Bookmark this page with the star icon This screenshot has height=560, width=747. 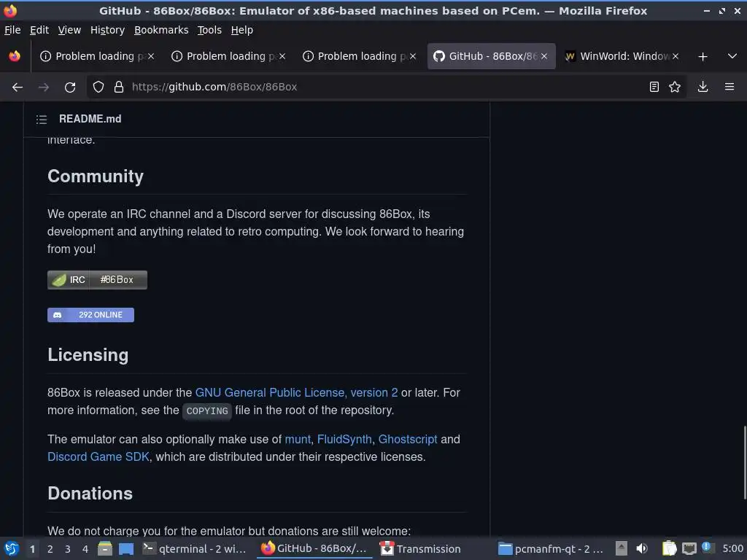[x=675, y=87]
